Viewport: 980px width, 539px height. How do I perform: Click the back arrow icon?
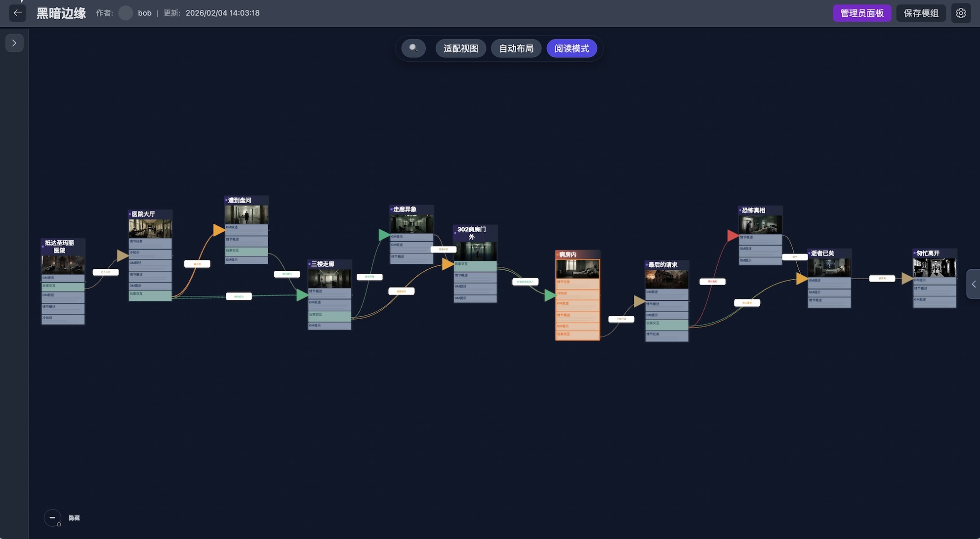coord(17,13)
